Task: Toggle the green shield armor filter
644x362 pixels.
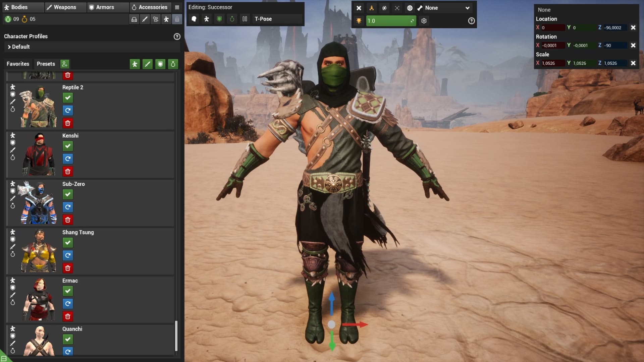Action: pos(160,64)
